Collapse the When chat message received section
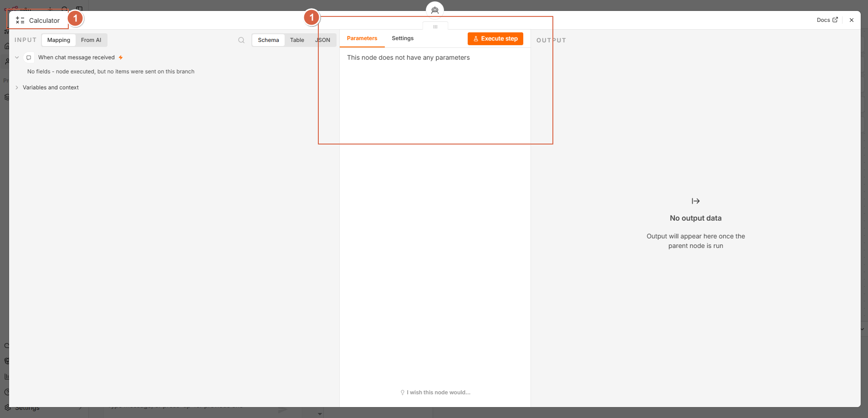The width and height of the screenshot is (868, 418). [x=17, y=57]
